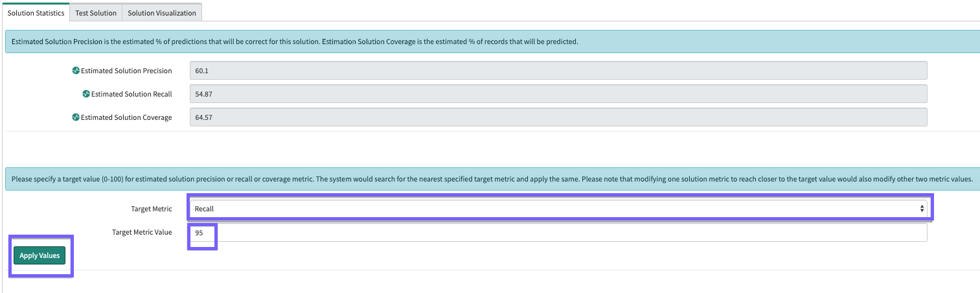Click the Estimated Solution Recall label

[x=131, y=94]
